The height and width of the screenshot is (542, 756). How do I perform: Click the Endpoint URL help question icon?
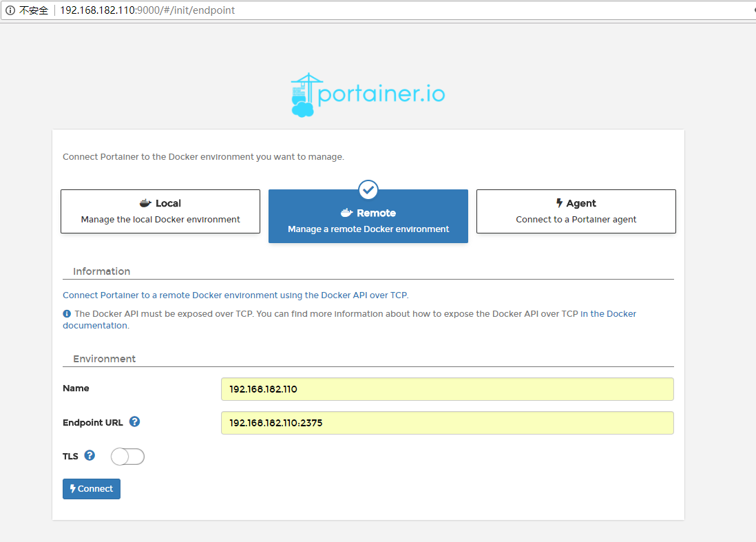(x=134, y=422)
